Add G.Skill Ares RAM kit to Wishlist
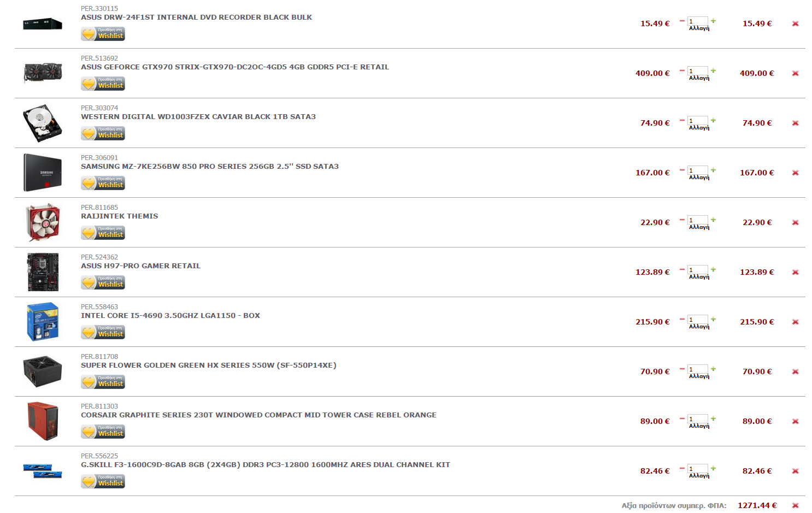The image size is (812, 513). click(x=103, y=481)
